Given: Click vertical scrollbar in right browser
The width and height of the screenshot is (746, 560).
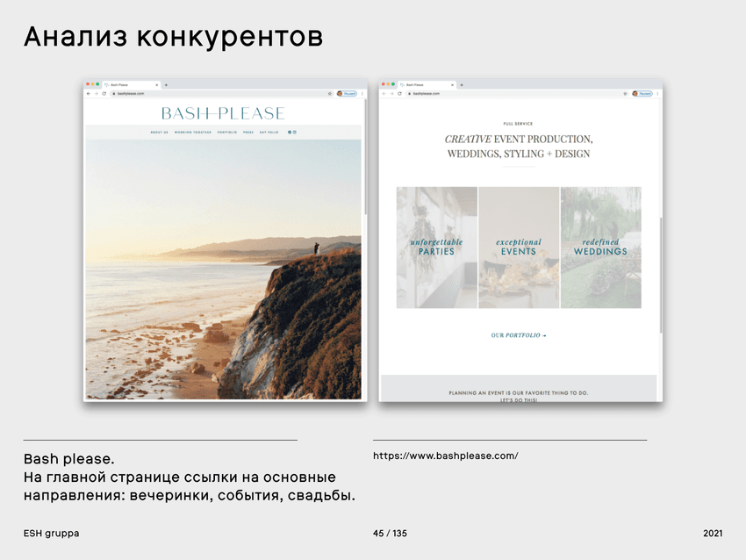Looking at the screenshot, I should pos(660,272).
